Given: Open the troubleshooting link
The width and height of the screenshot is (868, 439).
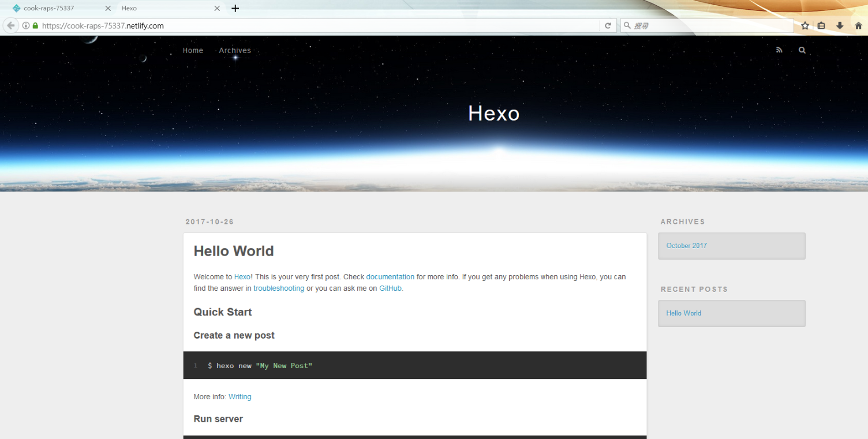Looking at the screenshot, I should [x=279, y=288].
